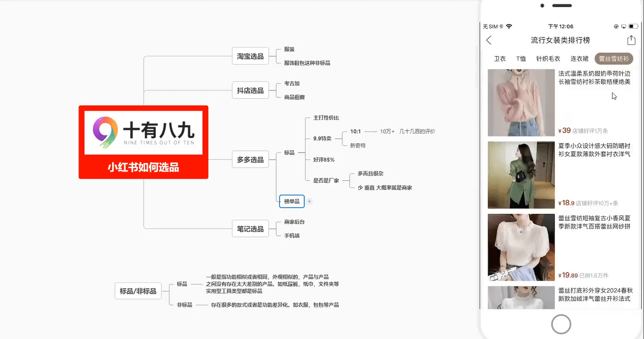Switch to the 卫衣 tab
This screenshot has height=339, width=644.
[x=500, y=59]
